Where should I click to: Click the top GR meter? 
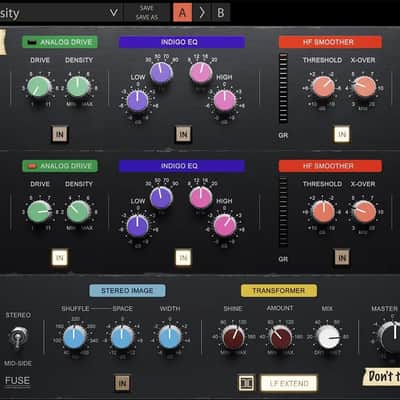point(283,88)
